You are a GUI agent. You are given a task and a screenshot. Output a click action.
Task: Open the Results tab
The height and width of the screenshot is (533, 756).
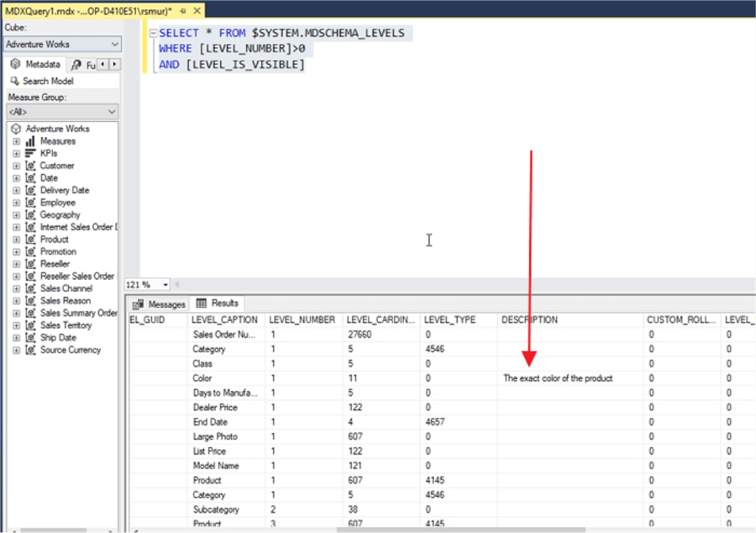coord(218,303)
